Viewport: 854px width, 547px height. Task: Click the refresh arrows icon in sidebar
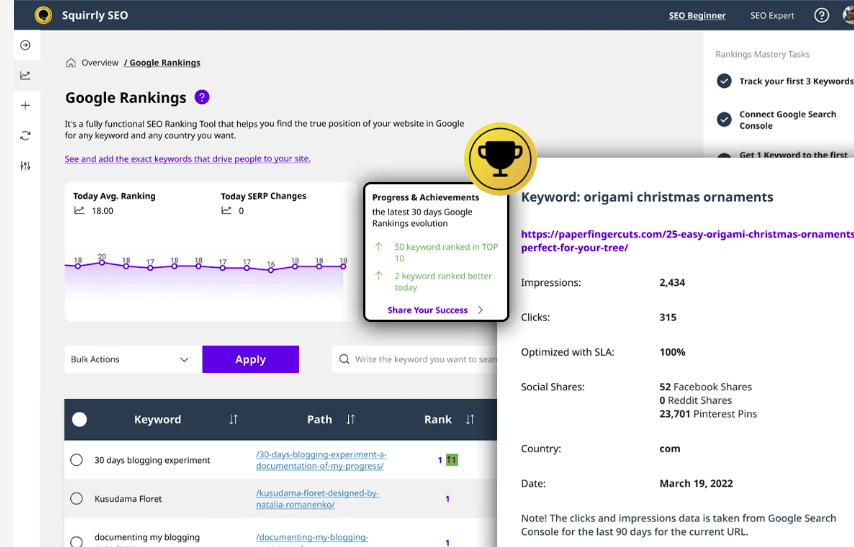25,135
